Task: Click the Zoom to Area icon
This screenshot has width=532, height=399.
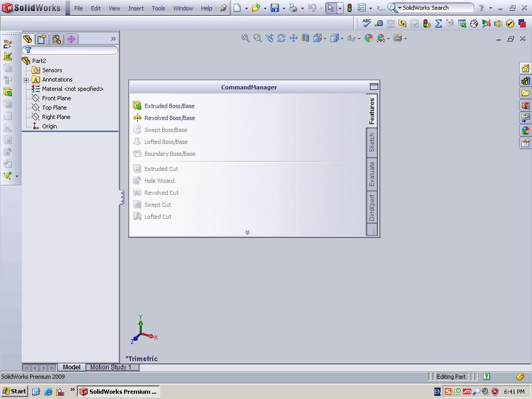Action: [x=258, y=38]
